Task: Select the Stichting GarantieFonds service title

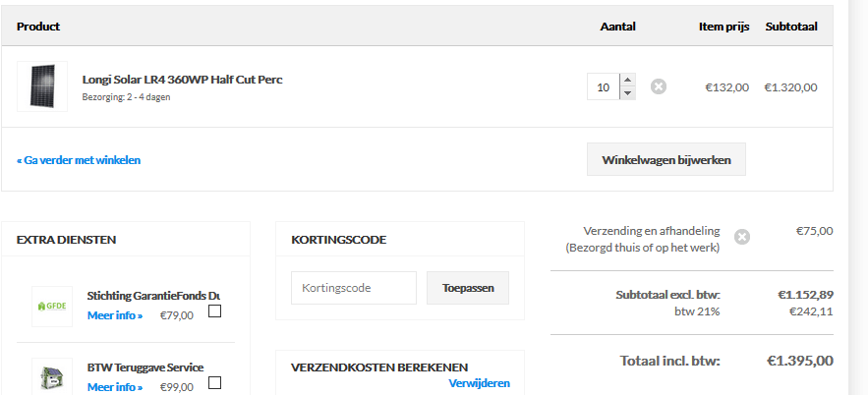Action: pyautogui.click(x=154, y=296)
